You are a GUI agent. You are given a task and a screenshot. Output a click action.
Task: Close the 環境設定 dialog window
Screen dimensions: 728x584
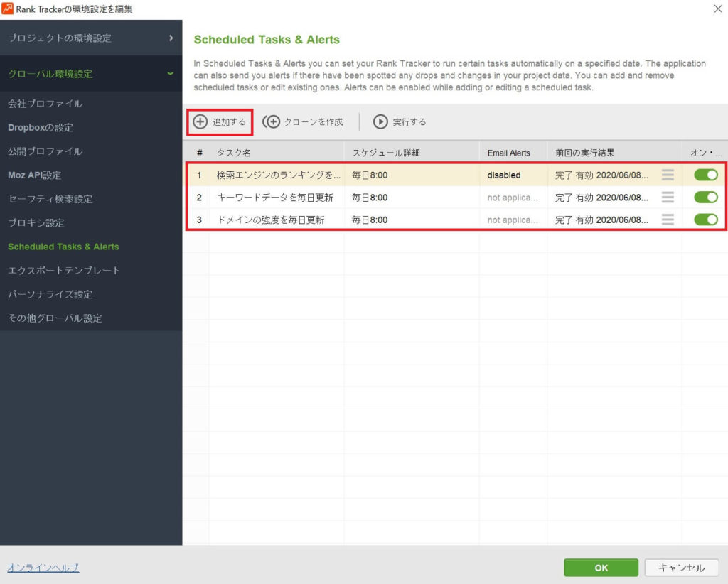click(718, 9)
